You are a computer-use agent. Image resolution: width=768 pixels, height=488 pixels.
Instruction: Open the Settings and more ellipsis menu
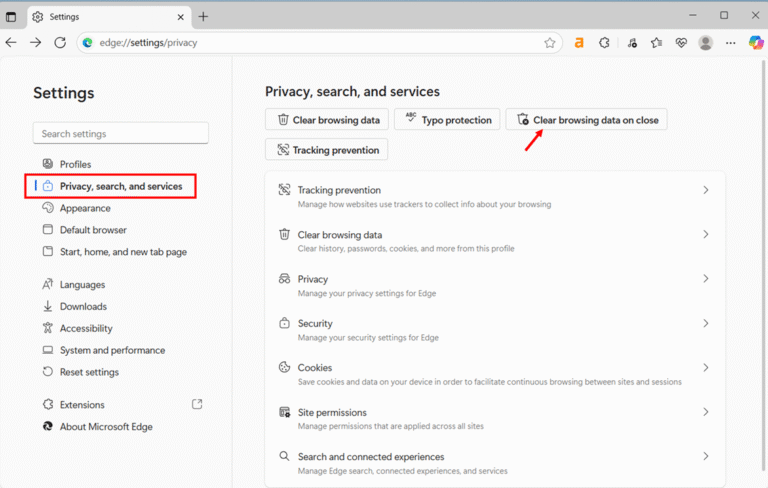click(x=730, y=43)
